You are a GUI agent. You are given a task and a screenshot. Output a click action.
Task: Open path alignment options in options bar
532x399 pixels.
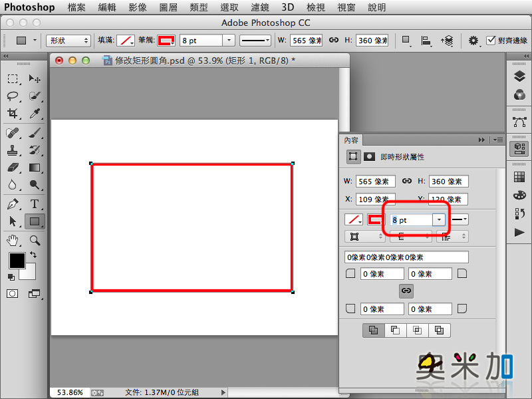(426, 41)
